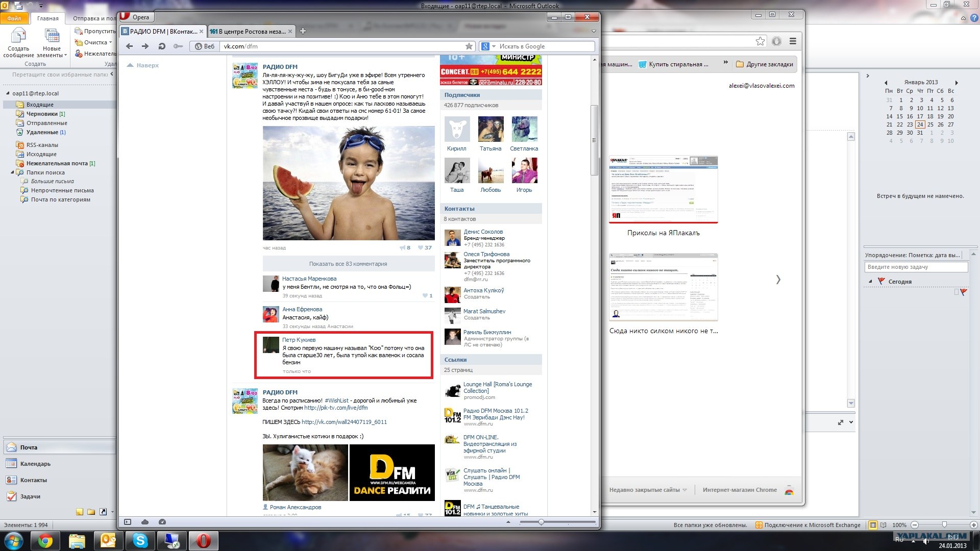This screenshot has height=551, width=980.
Task: Click Показать все 83 комментария
Action: pyautogui.click(x=348, y=264)
